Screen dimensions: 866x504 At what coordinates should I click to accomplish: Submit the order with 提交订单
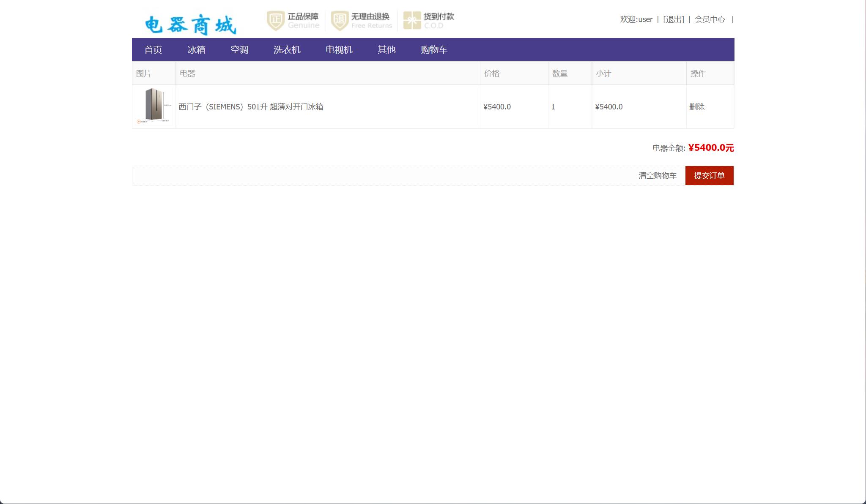pyautogui.click(x=710, y=175)
